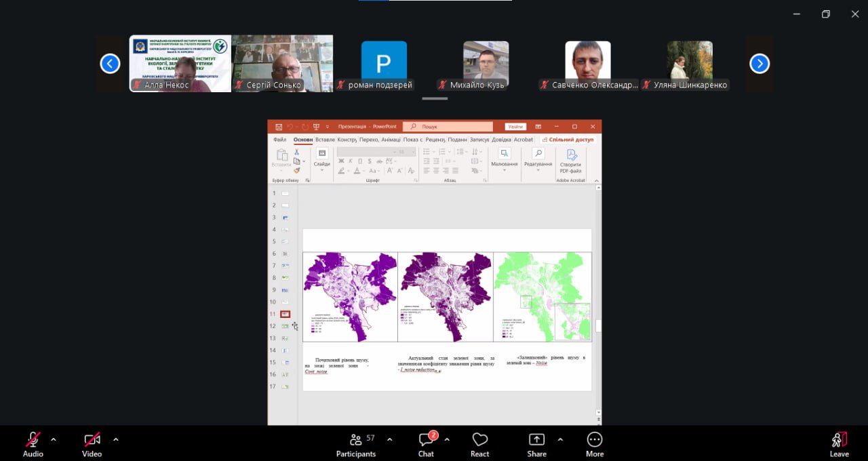
Task: Open video options caret next to Video
Action: pos(116,439)
